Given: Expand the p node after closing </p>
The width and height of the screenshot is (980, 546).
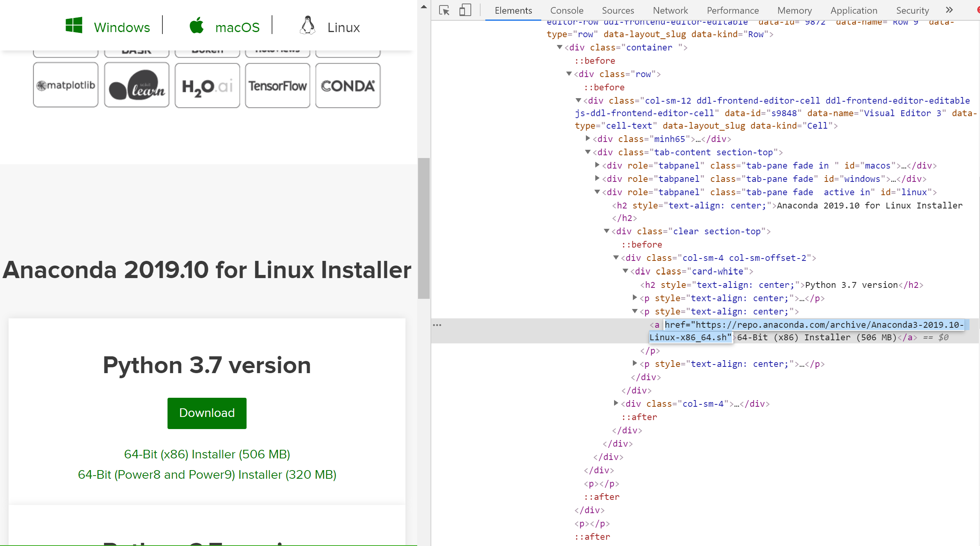Looking at the screenshot, I should pyautogui.click(x=635, y=363).
